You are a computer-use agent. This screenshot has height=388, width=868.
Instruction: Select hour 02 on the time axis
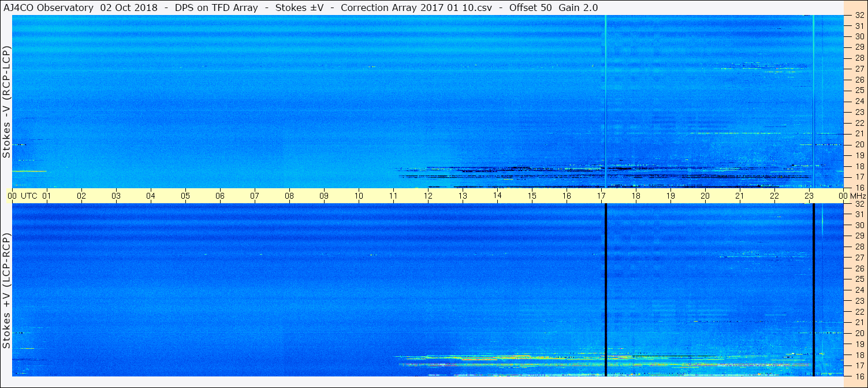click(x=81, y=196)
